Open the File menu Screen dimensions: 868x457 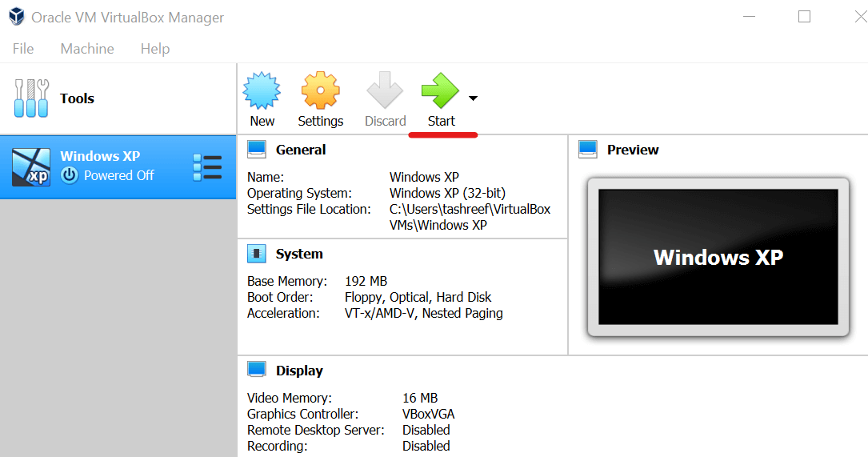pos(23,49)
